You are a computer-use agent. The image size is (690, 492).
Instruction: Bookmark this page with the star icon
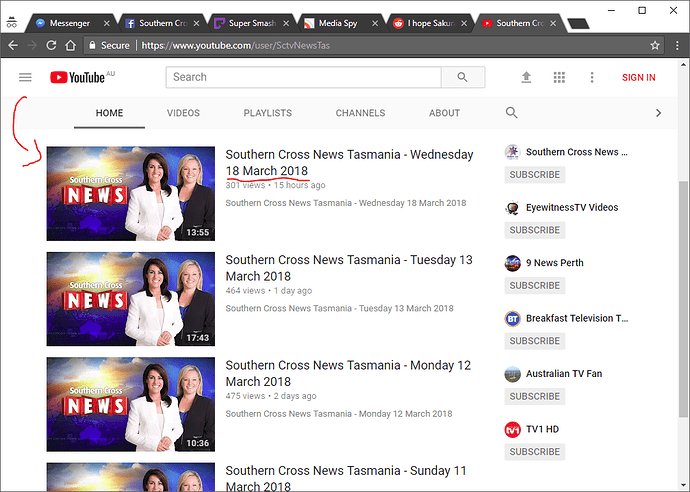point(655,45)
